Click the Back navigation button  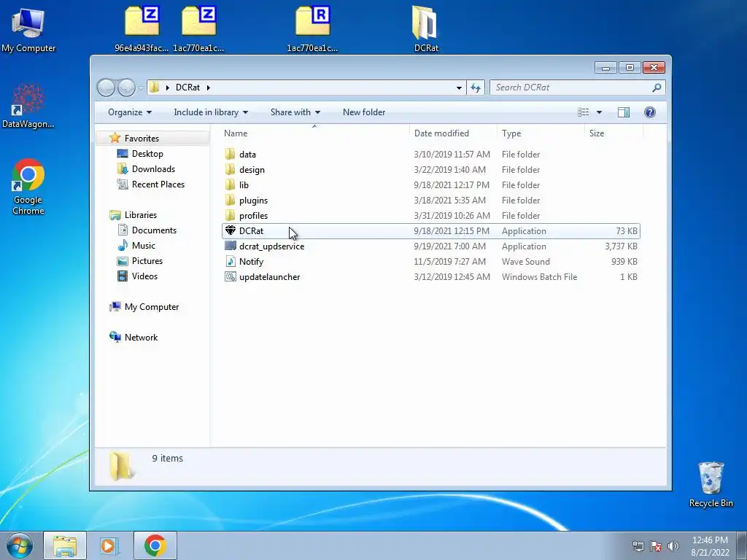click(x=106, y=87)
